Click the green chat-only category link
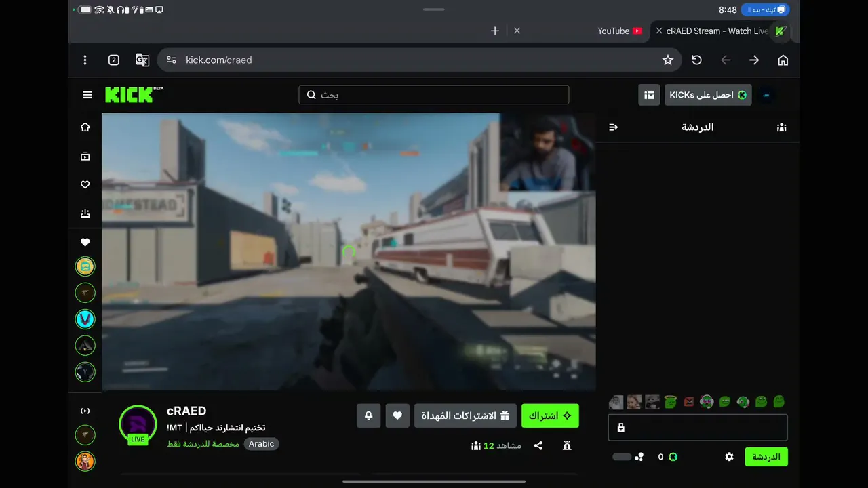Screen dimensions: 868x488 [203, 444]
